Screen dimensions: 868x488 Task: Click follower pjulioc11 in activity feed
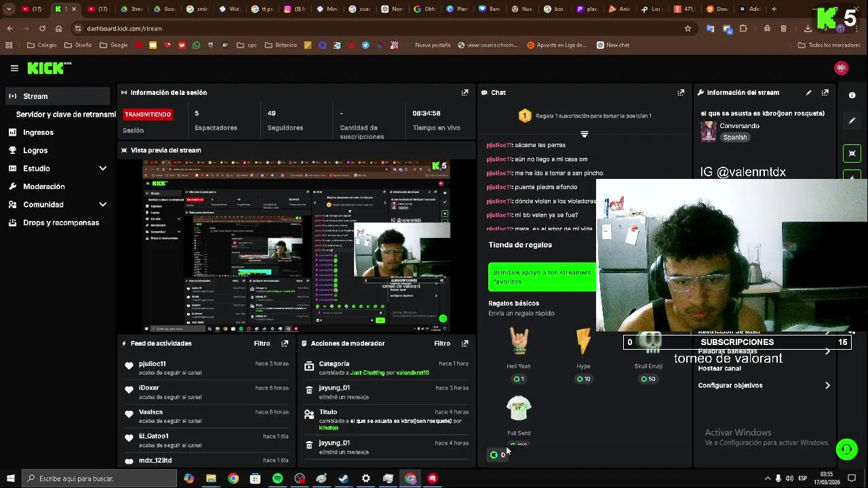(153, 364)
